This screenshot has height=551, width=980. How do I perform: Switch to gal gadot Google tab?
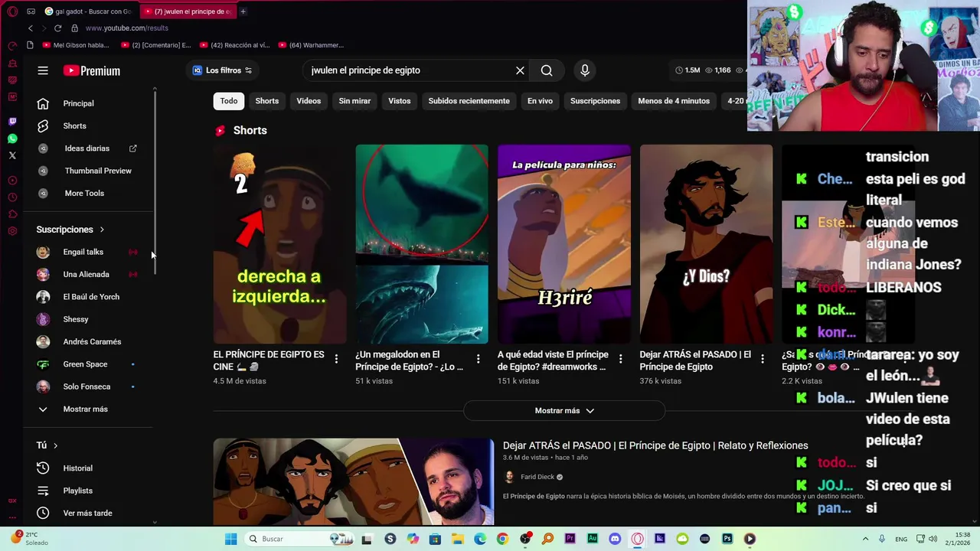[x=88, y=11]
